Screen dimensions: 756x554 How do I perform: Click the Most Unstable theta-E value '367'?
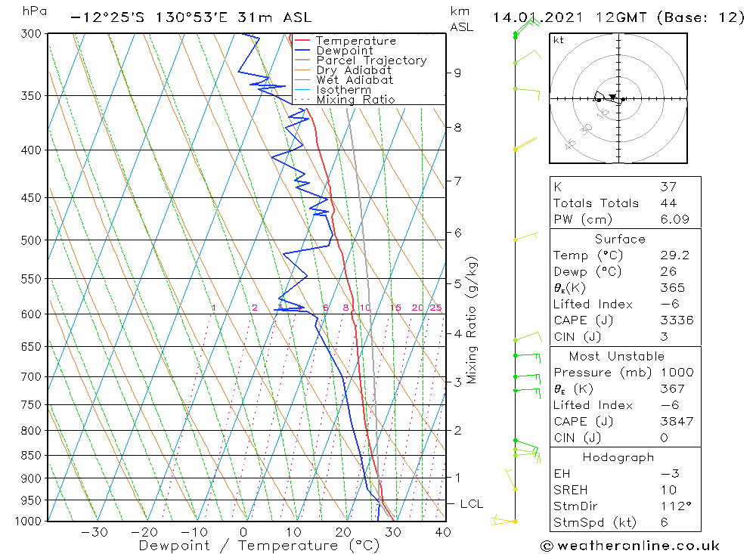[x=672, y=388]
